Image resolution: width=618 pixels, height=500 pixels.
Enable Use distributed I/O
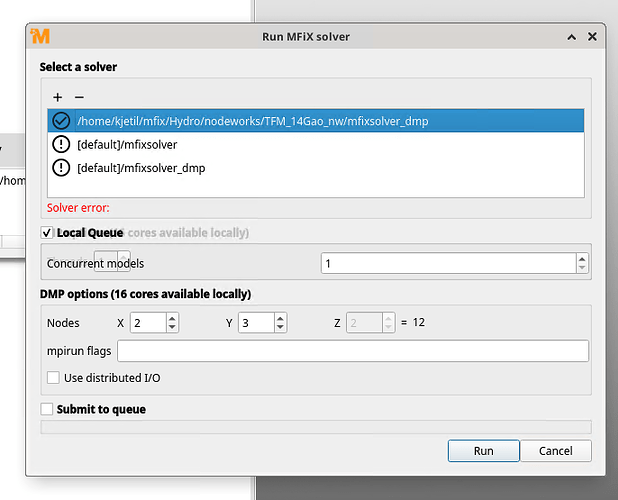coord(54,377)
